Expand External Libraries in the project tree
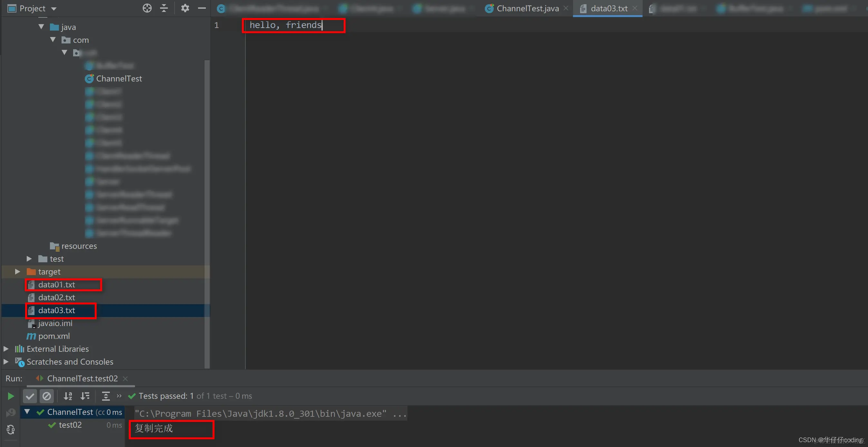 [6, 349]
